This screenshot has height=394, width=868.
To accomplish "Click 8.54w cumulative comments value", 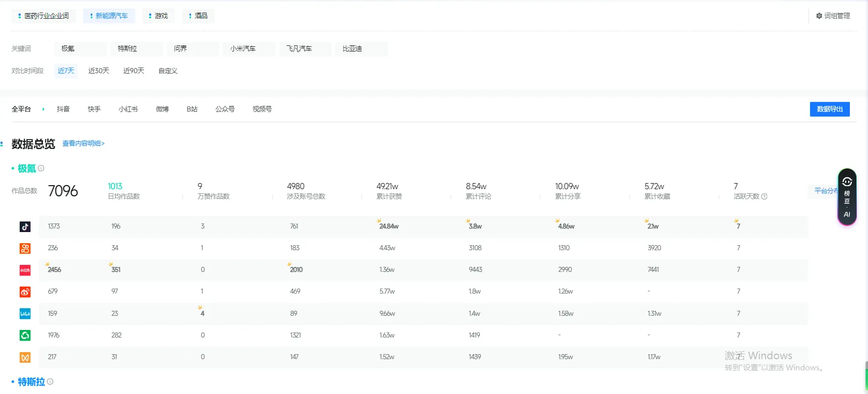I will [476, 187].
